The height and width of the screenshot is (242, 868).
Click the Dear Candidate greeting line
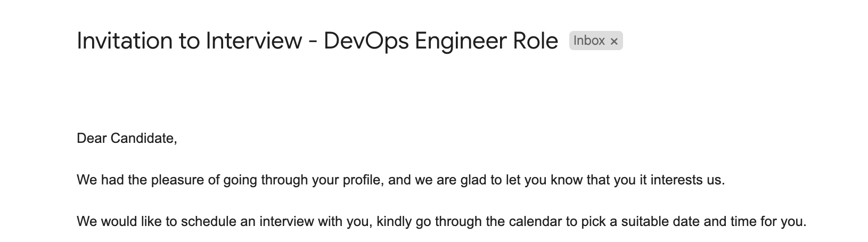[127, 139]
